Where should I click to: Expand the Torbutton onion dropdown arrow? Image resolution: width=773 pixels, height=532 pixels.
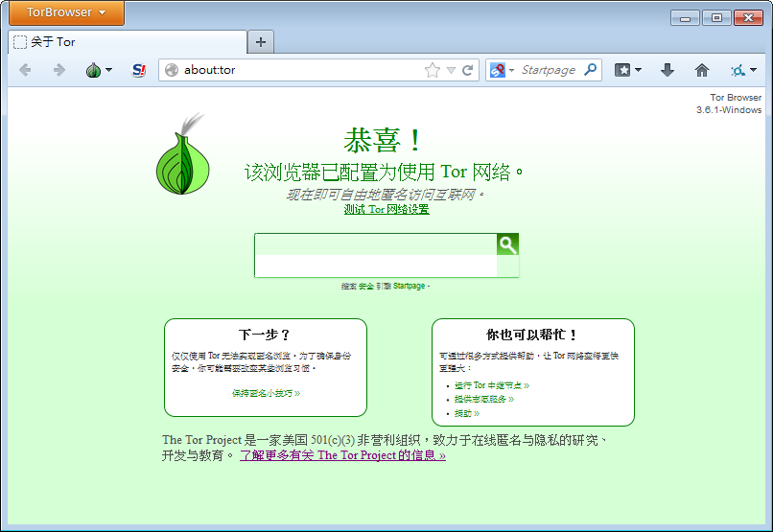(x=109, y=70)
